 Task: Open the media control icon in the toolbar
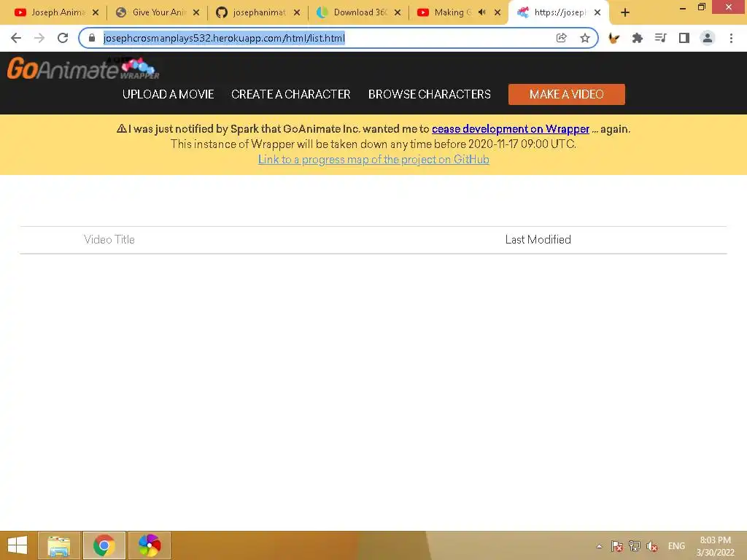[660, 38]
